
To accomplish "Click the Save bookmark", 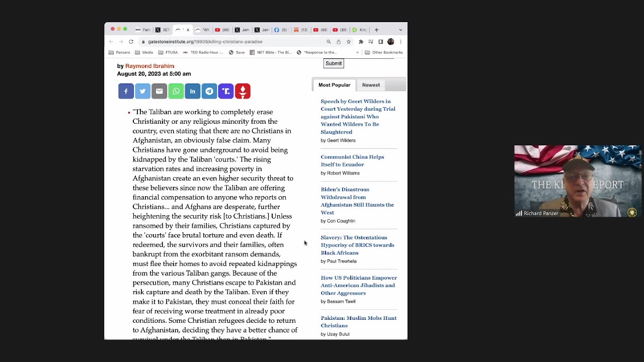I will coord(236,52).
